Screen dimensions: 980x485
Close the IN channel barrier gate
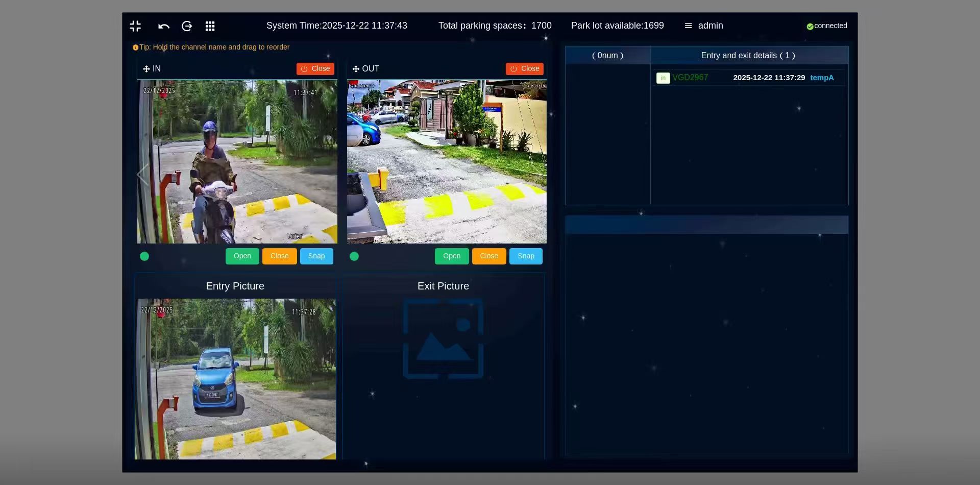280,256
